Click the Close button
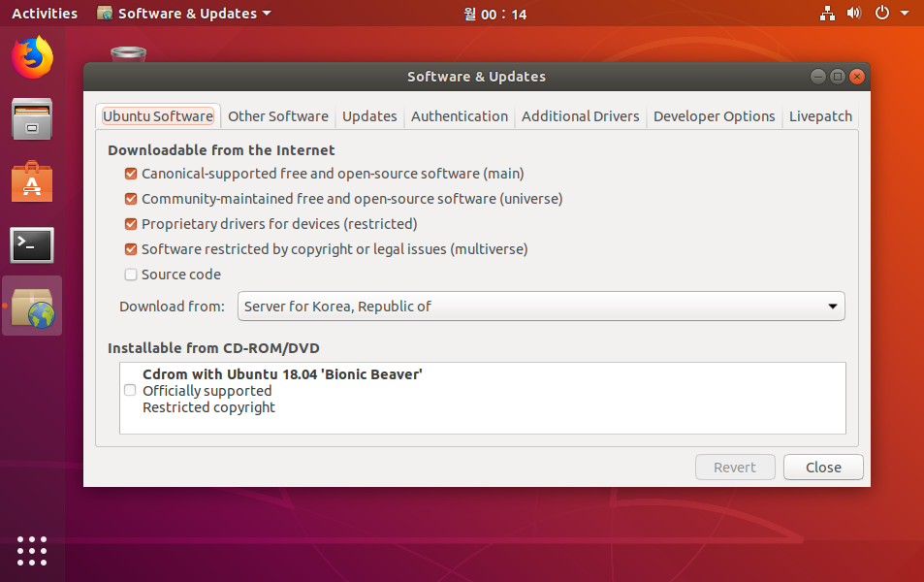Image resolution: width=924 pixels, height=582 pixels. [x=823, y=467]
